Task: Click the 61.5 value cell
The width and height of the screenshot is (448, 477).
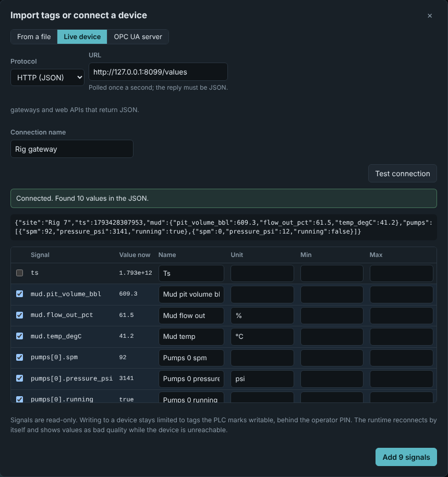Action: 126,315
